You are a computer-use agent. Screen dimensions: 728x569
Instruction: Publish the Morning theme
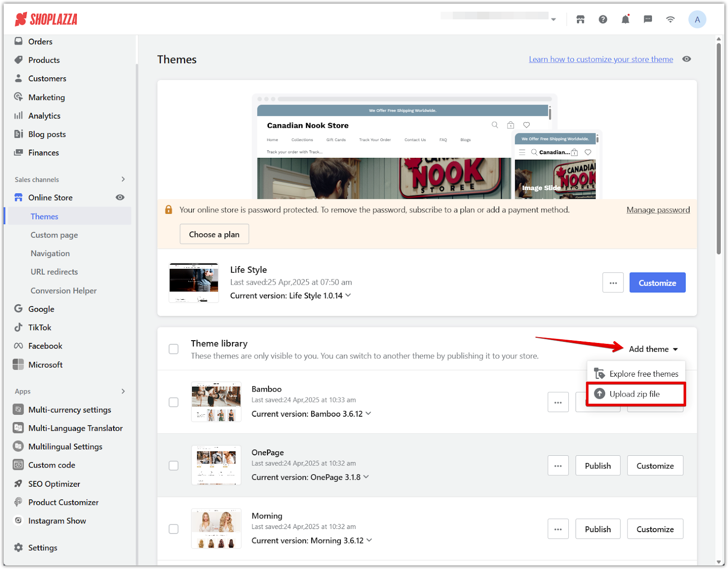click(x=598, y=529)
